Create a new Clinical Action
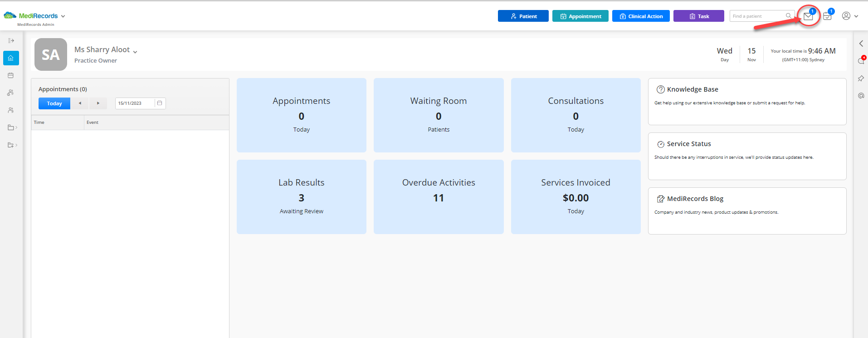 641,16
